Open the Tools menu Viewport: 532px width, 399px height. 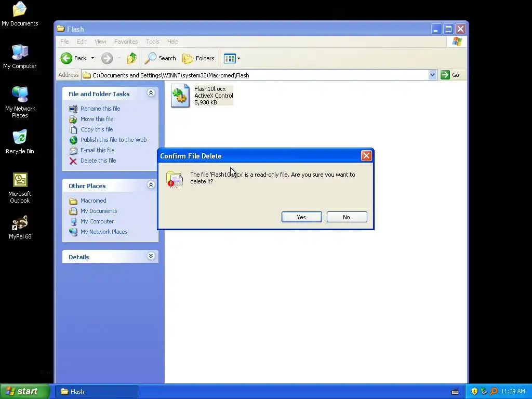point(153,42)
